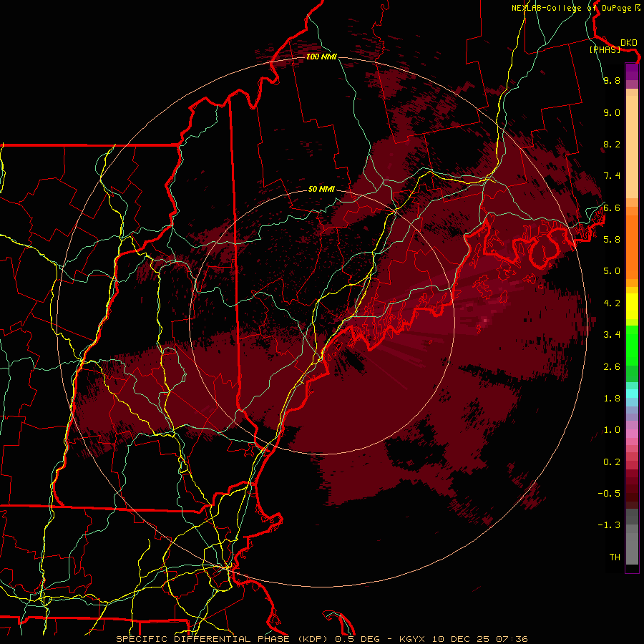Viewport: 644px width, 644px height.
Task: Click the 1.0 scale value
Action: [612, 430]
